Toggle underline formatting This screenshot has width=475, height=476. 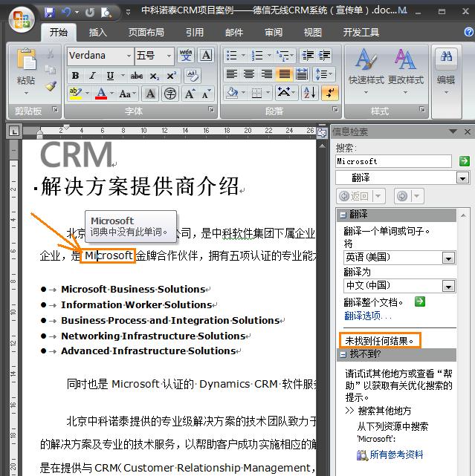point(110,76)
